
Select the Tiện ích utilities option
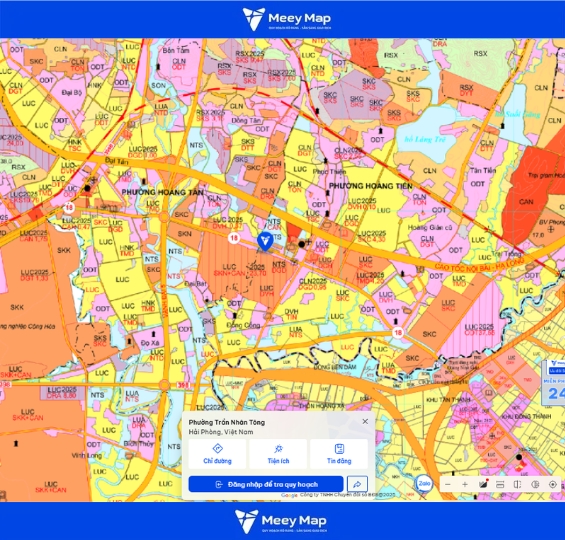coord(278,454)
